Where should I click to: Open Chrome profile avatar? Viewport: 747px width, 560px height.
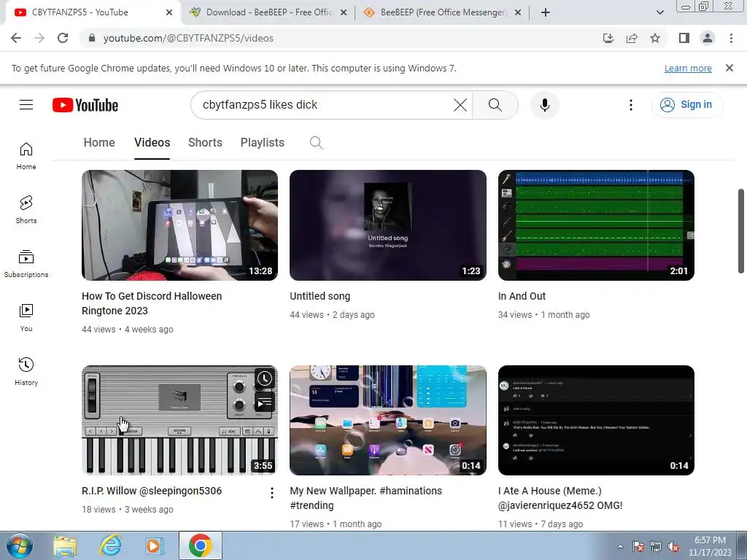(x=708, y=38)
